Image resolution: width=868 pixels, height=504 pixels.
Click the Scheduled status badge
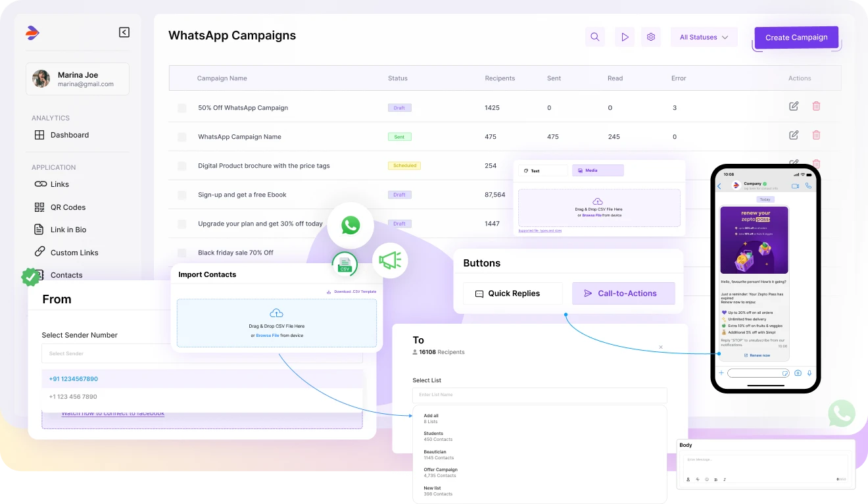404,166
